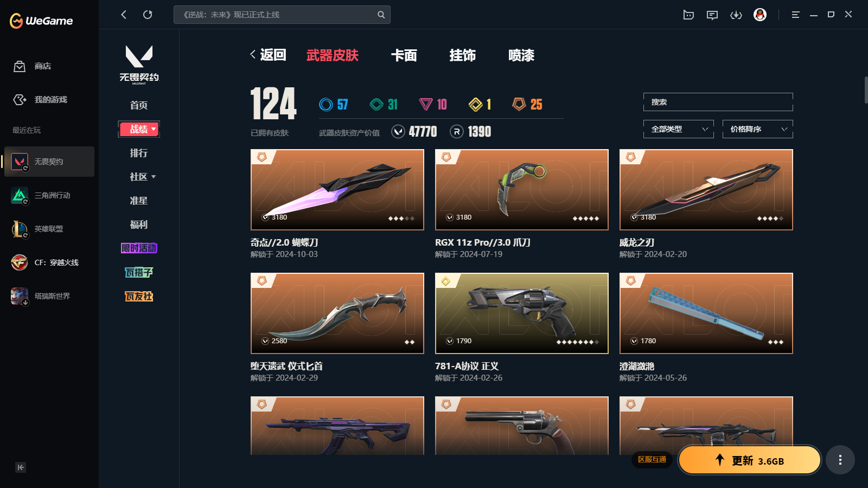The image size is (868, 488).
Task: Click the search magnifier icon
Action: click(x=381, y=15)
